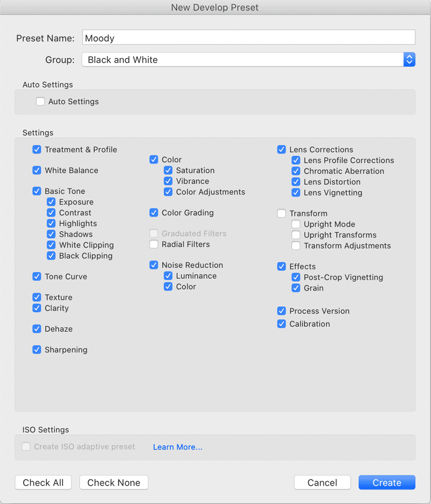Screen dimensions: 431x504
Task: Uncheck Chromatic Aberration option
Action: coord(296,171)
